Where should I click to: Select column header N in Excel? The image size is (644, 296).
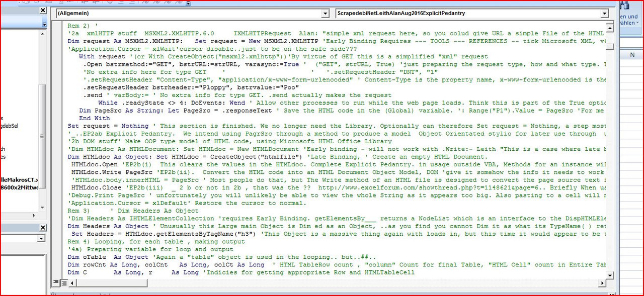click(632, 55)
